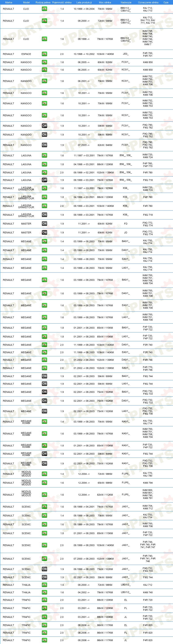The image size is (173, 644).
Task: Click the Marka column header
Action: [x=9, y=2]
